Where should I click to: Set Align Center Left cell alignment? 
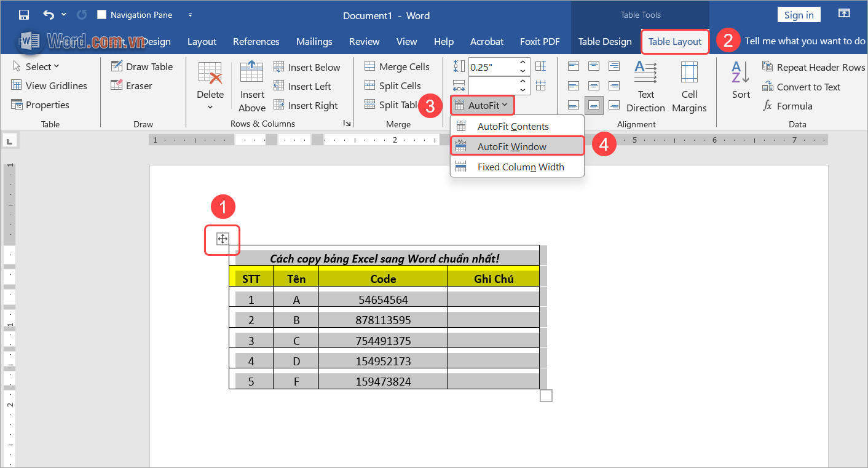coord(574,85)
